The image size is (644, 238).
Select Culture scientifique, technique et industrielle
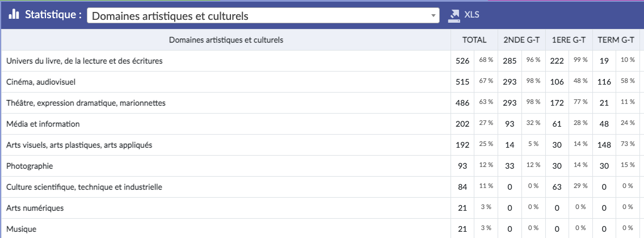[x=84, y=187]
